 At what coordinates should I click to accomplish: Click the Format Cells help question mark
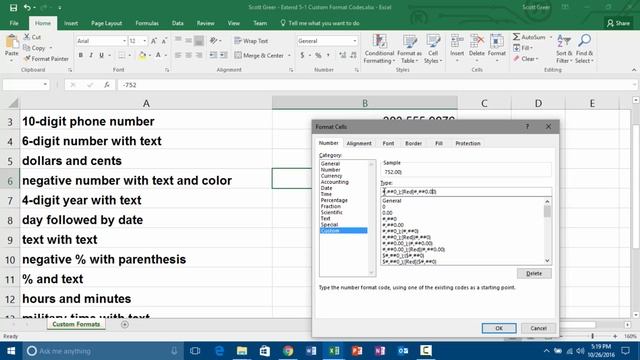[x=527, y=127]
